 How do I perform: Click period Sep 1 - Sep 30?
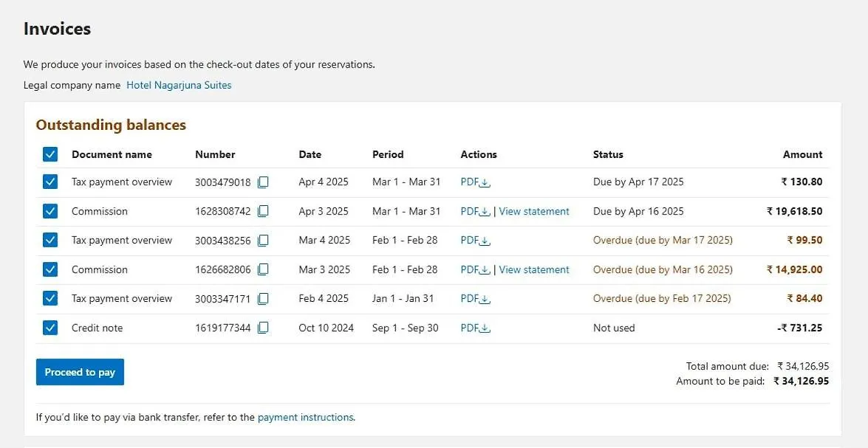406,328
